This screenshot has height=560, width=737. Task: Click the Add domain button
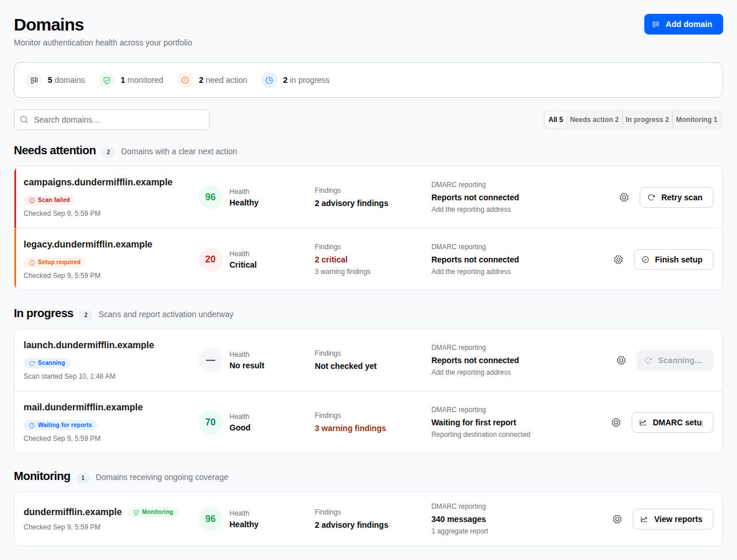pyautogui.click(x=683, y=24)
